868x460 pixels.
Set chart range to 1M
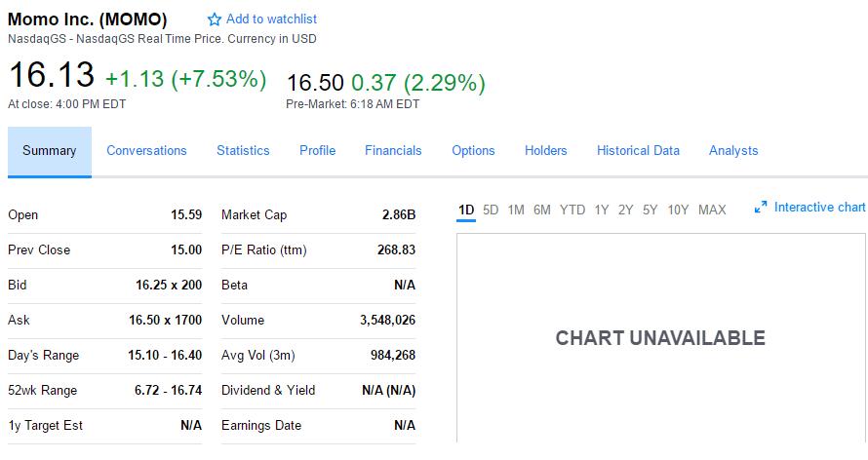[x=516, y=210]
